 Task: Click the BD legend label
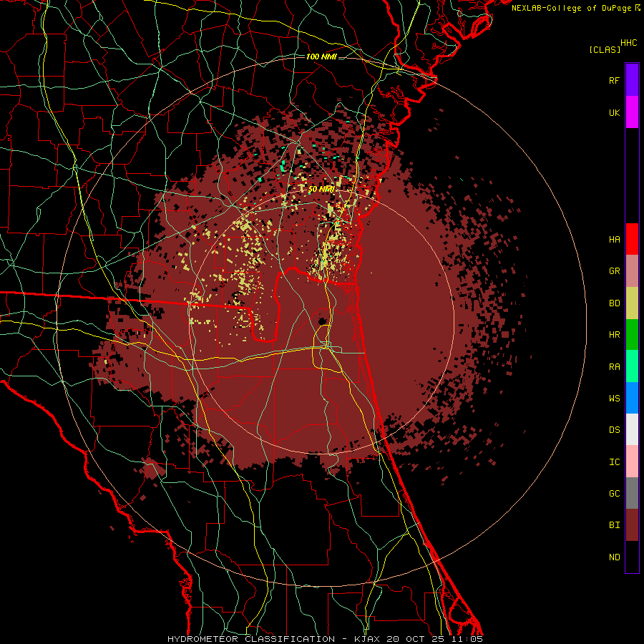pos(614,303)
